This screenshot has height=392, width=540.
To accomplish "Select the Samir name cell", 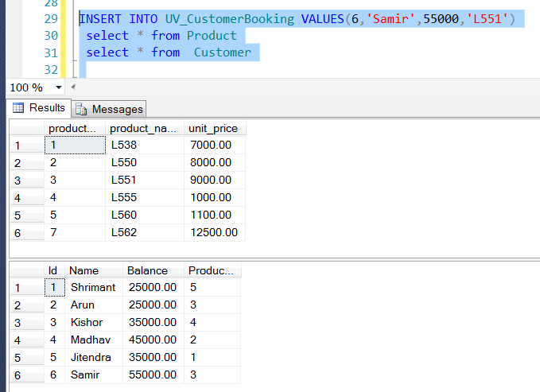I will tap(94, 375).
